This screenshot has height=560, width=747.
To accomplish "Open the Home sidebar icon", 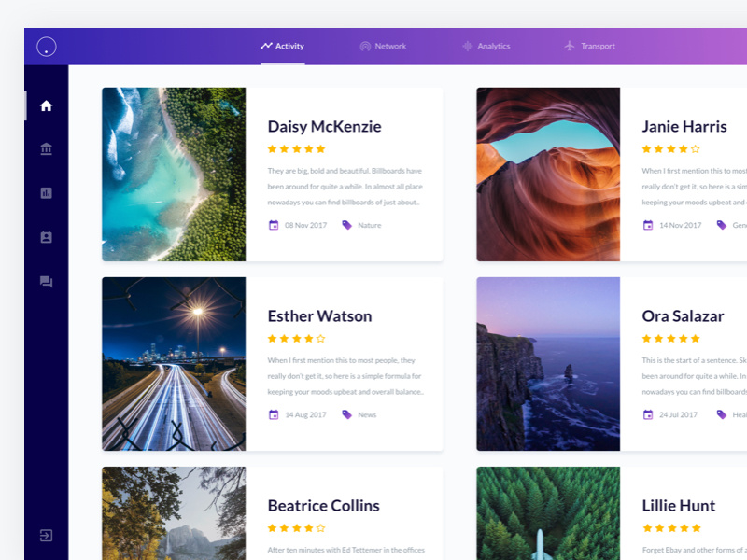I will tap(46, 105).
